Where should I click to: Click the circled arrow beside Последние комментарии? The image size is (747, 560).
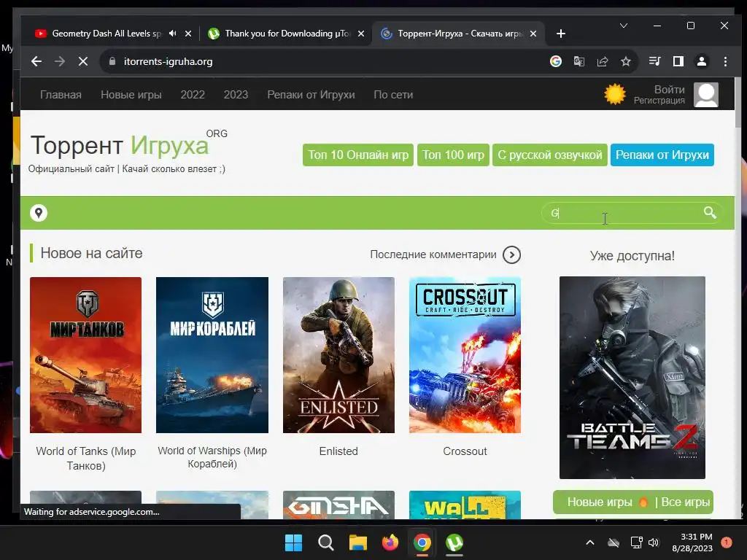pos(511,254)
